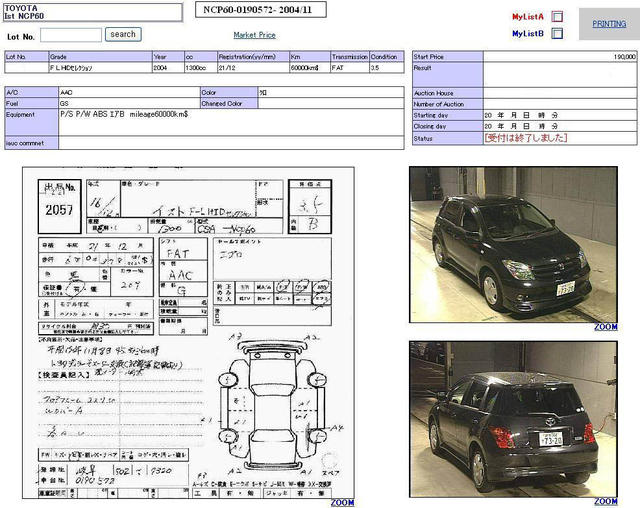Open the rear view car photo
The height and width of the screenshot is (508, 640).
[x=513, y=419]
